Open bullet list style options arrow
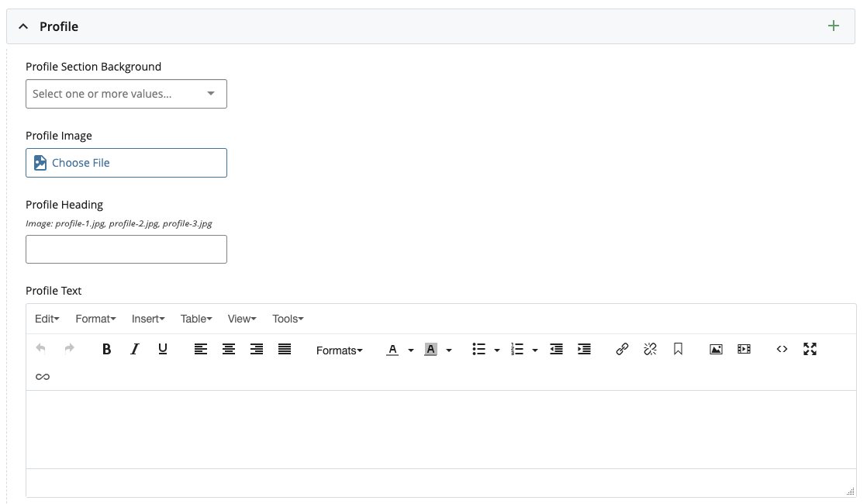 click(497, 350)
